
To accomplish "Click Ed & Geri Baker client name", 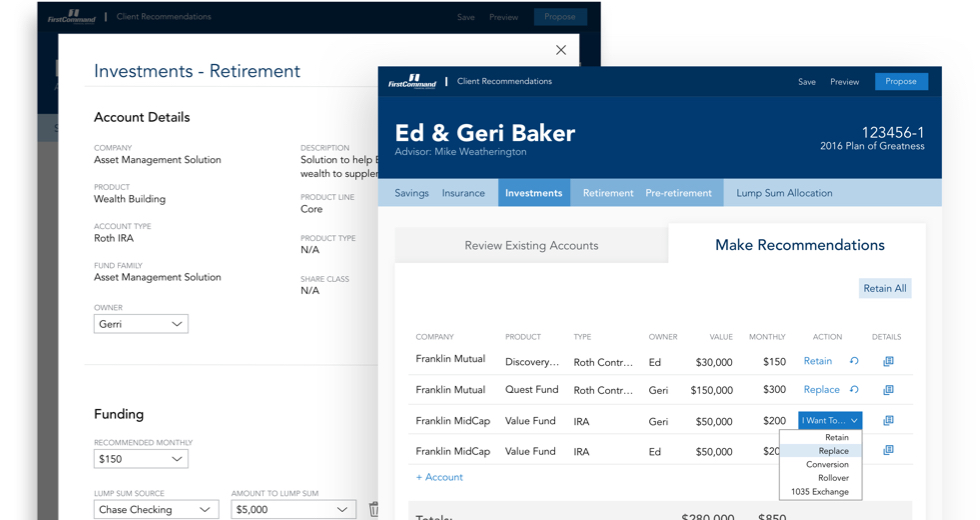I will [485, 133].
